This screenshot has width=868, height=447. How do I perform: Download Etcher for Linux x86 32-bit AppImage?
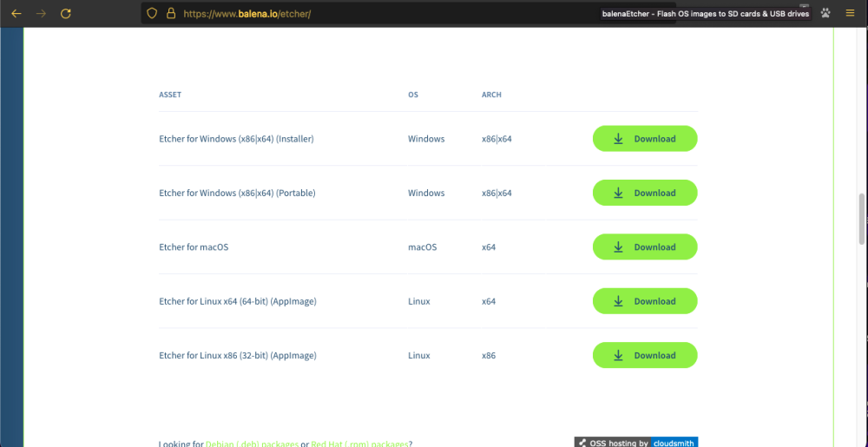[645, 356]
